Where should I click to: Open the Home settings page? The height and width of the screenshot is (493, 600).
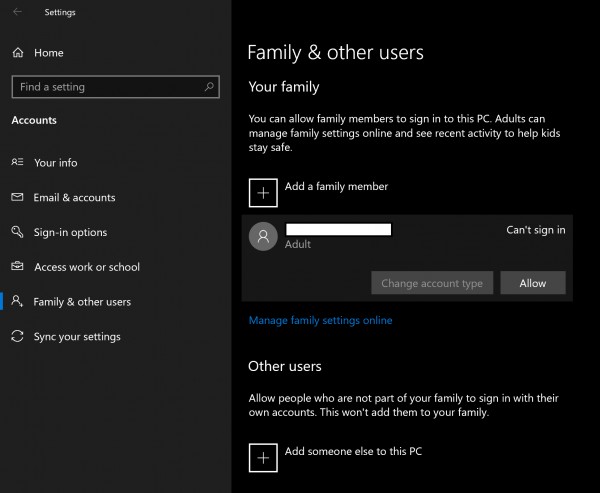coord(49,53)
